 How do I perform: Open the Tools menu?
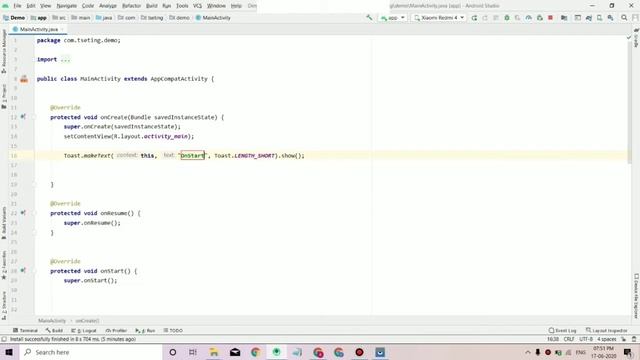[182, 6]
